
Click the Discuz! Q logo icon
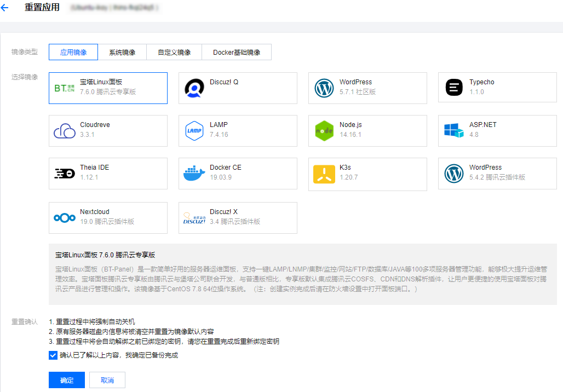click(x=194, y=88)
